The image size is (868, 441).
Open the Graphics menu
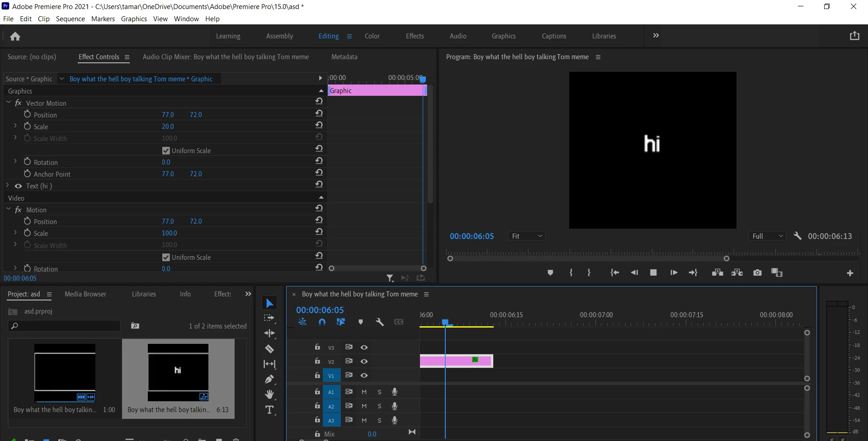(134, 19)
